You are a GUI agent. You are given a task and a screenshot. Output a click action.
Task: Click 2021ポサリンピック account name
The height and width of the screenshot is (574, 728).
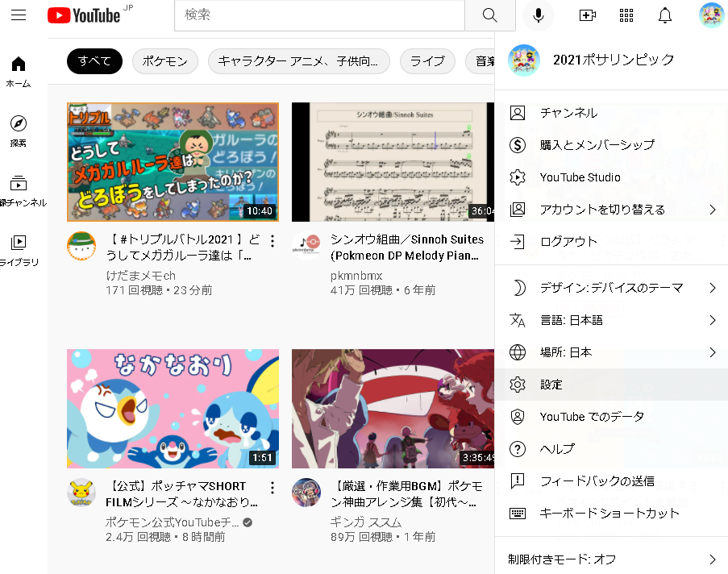[614, 60]
